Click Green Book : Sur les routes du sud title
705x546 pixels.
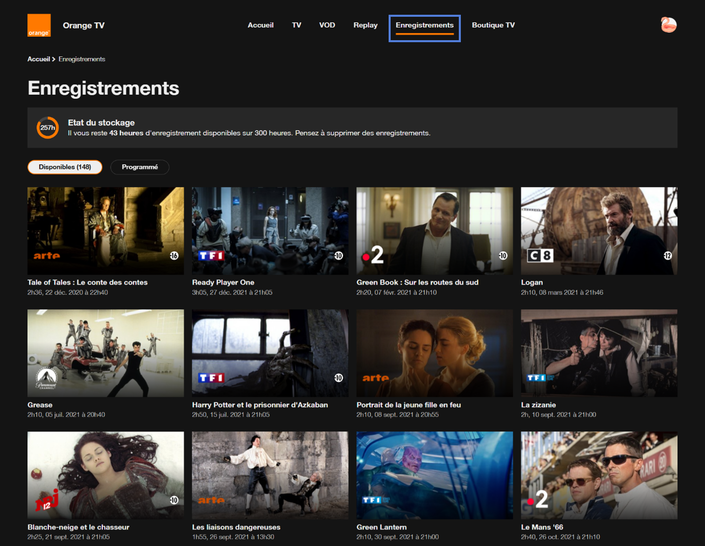point(417,282)
